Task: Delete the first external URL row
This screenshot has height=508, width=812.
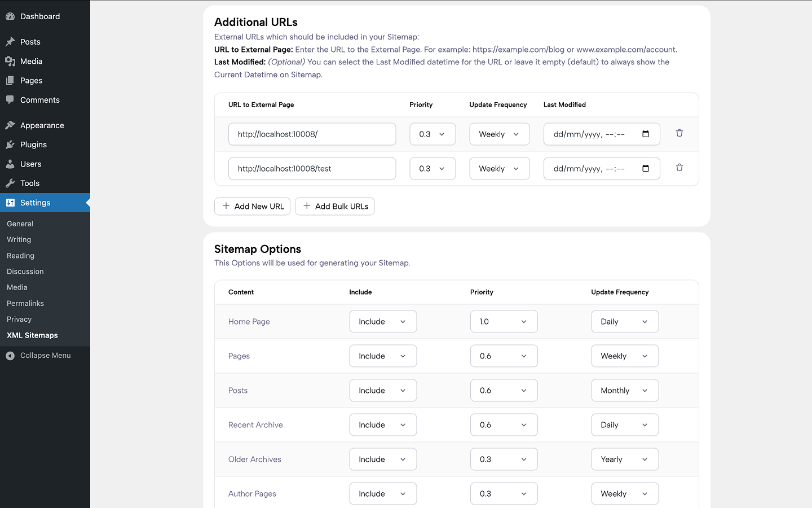Action: [x=679, y=133]
